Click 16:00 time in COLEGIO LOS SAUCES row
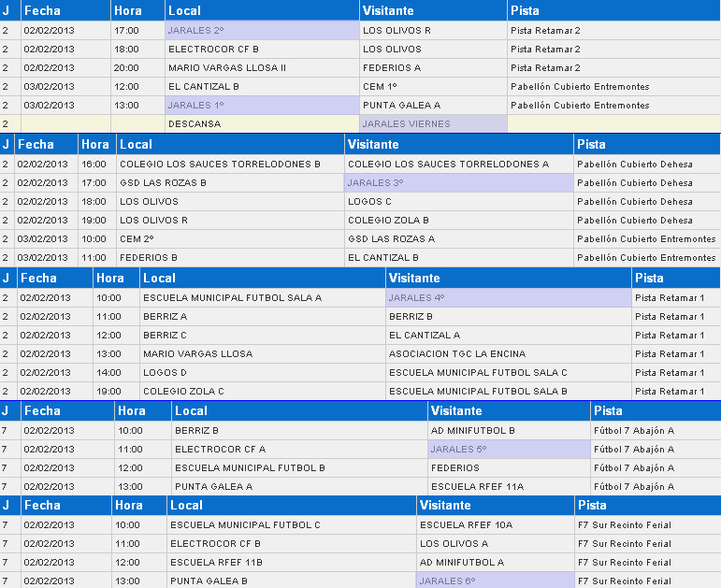 click(x=94, y=165)
